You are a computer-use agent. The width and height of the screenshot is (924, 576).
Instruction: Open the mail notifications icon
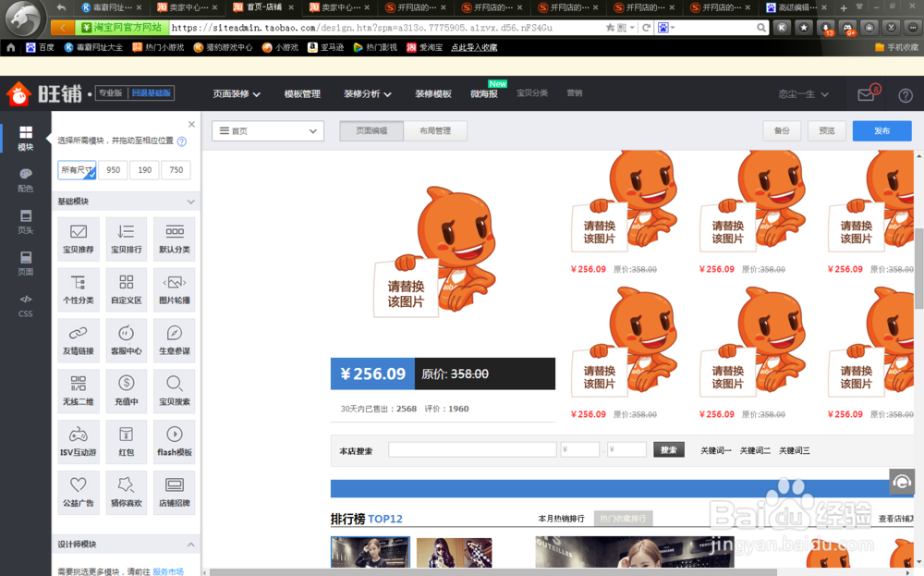868,93
